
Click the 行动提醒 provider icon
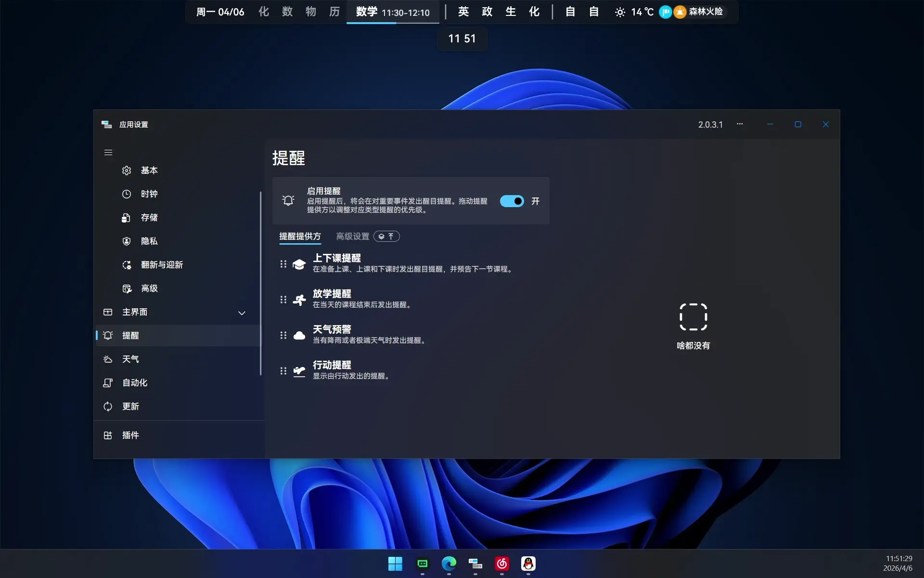(x=299, y=370)
